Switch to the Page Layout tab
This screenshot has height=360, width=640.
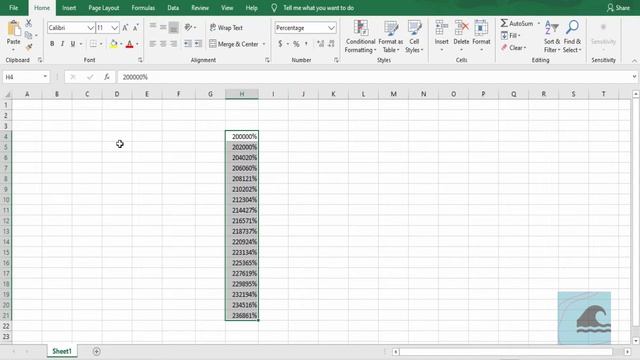click(104, 8)
